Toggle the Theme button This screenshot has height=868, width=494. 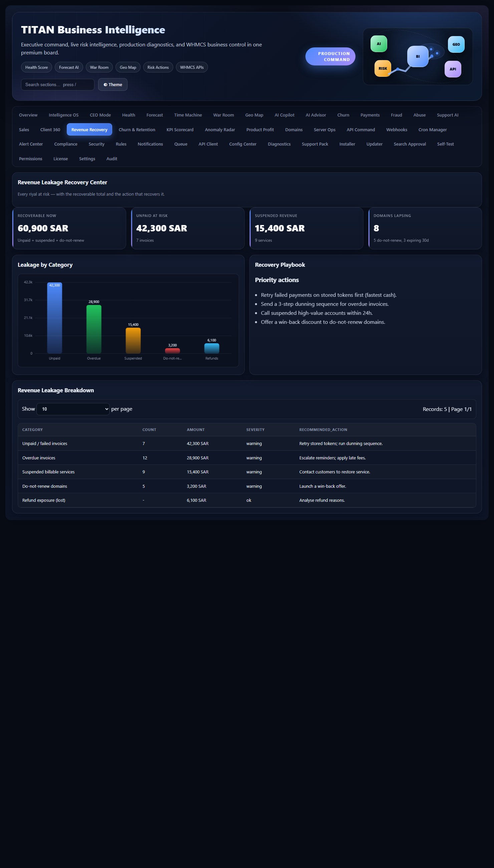point(112,84)
